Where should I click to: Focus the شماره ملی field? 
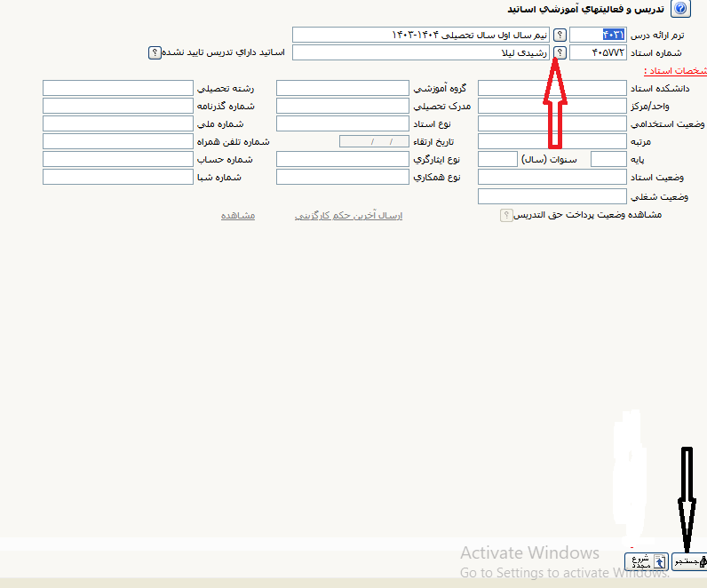(x=117, y=123)
